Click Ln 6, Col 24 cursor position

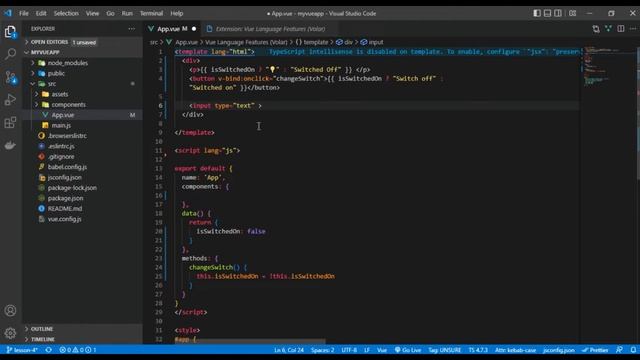[289, 350]
